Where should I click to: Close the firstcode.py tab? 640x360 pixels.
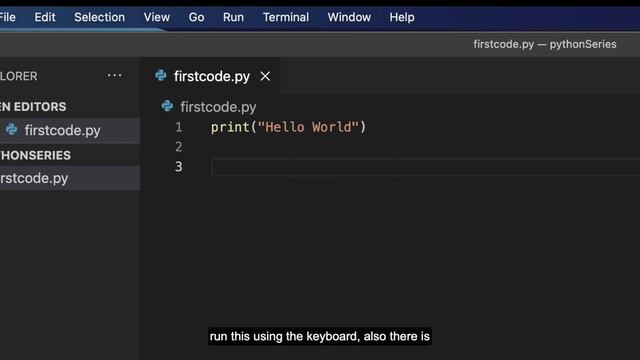click(x=265, y=76)
